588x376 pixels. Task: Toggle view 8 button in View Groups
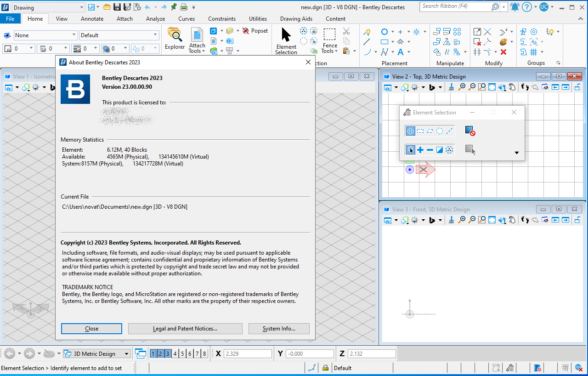point(204,353)
